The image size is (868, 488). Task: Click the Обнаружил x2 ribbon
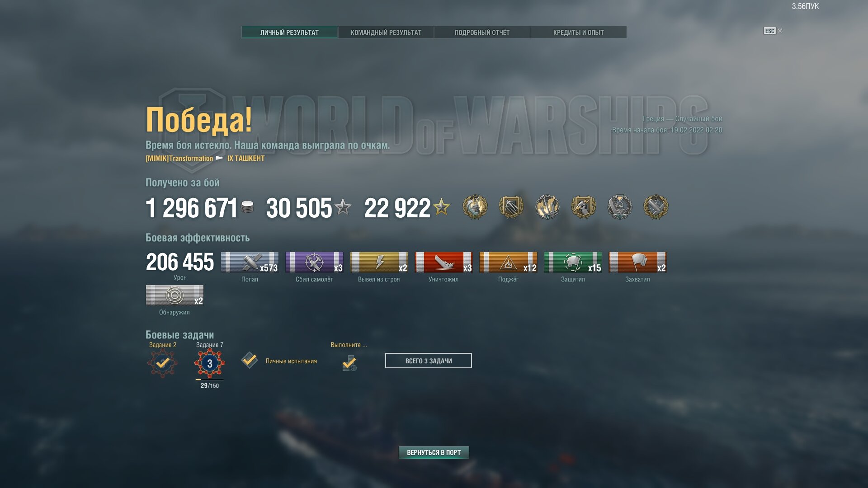click(x=175, y=296)
